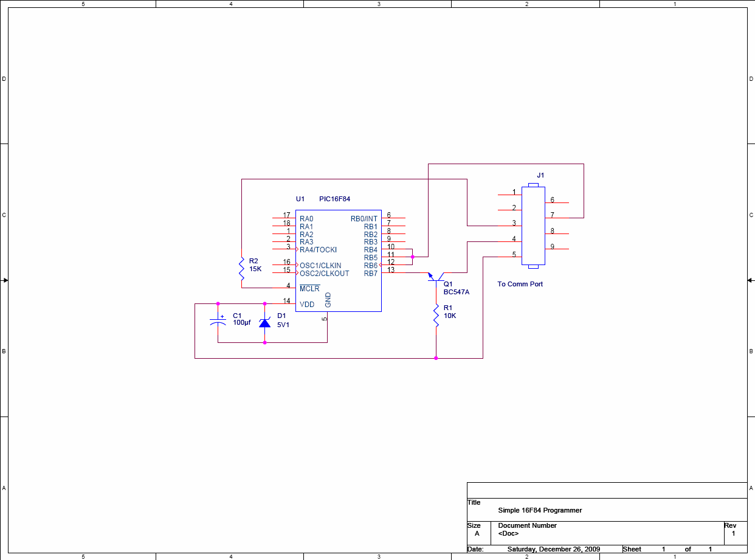Click the 'To Comm Port' text label
755x560 pixels.
tap(520, 284)
